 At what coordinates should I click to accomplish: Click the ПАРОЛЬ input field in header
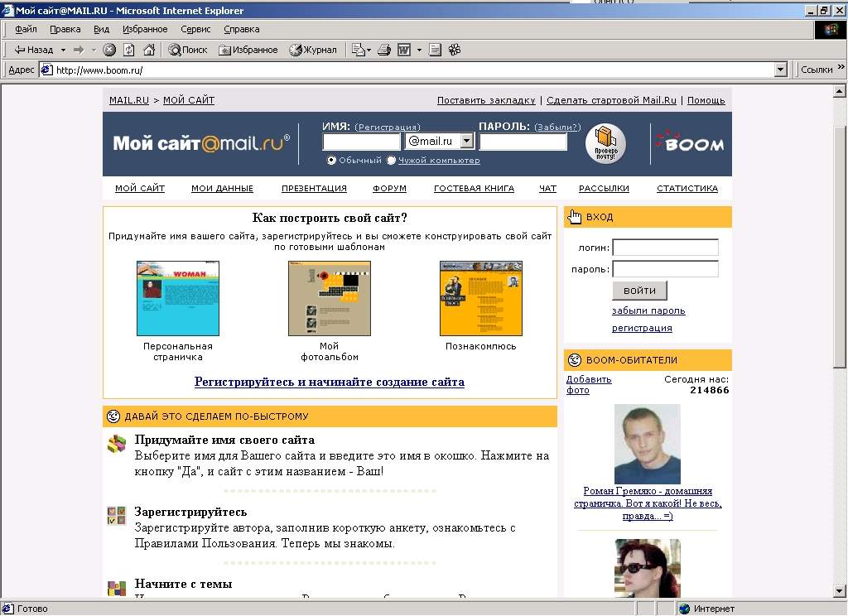pos(523,142)
